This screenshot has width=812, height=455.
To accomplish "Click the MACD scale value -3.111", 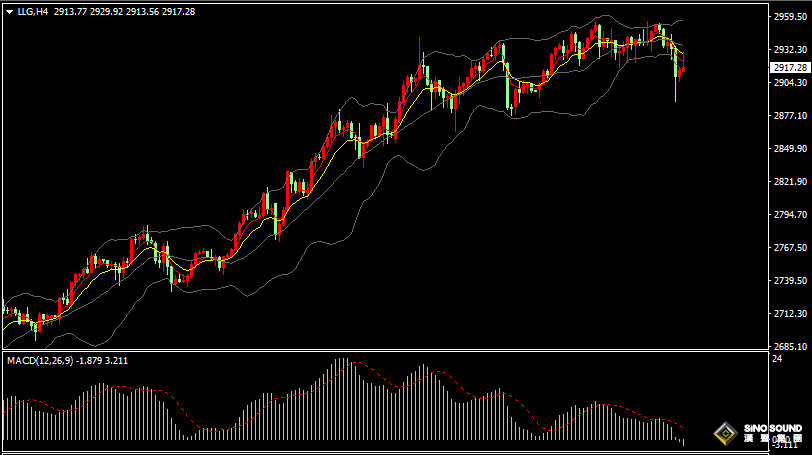I will [787, 446].
